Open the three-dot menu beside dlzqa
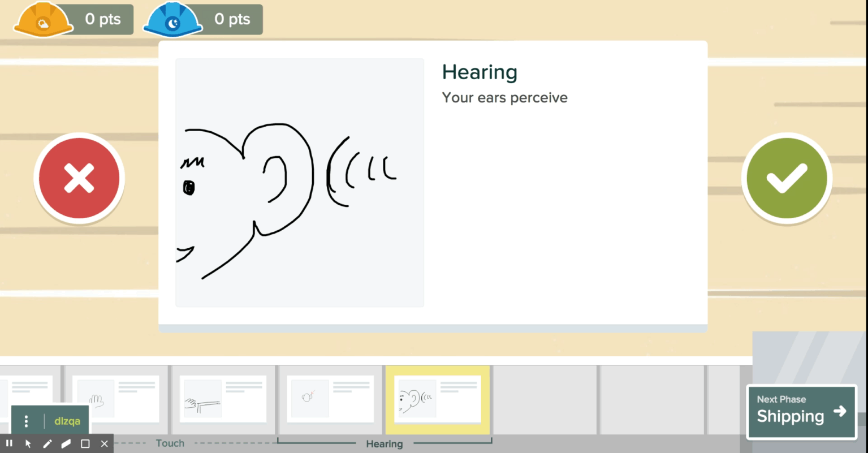The image size is (868, 453). point(26,421)
